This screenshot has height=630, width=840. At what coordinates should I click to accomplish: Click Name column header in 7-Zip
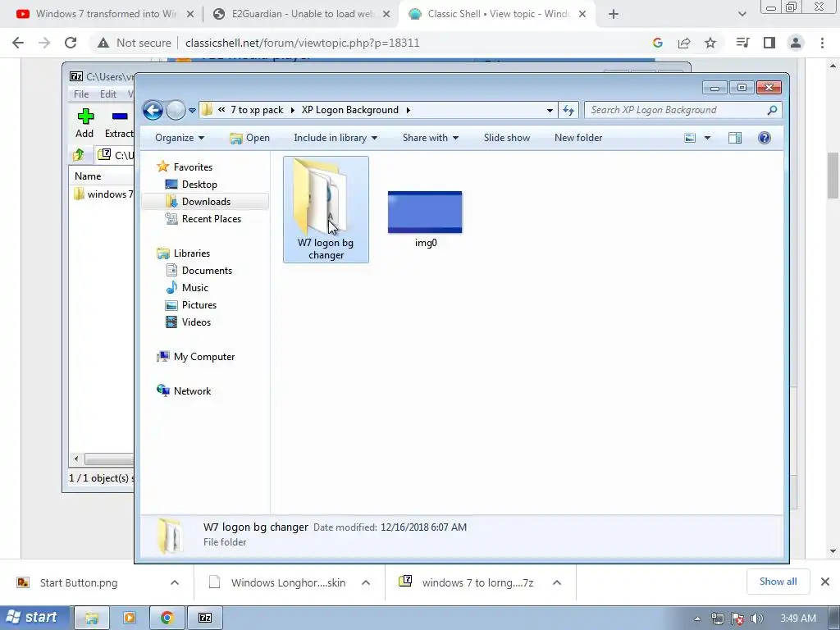(x=88, y=176)
